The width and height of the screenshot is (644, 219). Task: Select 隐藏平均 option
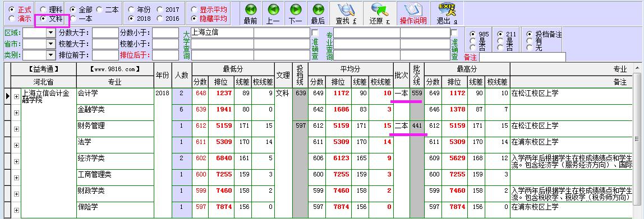click(x=194, y=18)
